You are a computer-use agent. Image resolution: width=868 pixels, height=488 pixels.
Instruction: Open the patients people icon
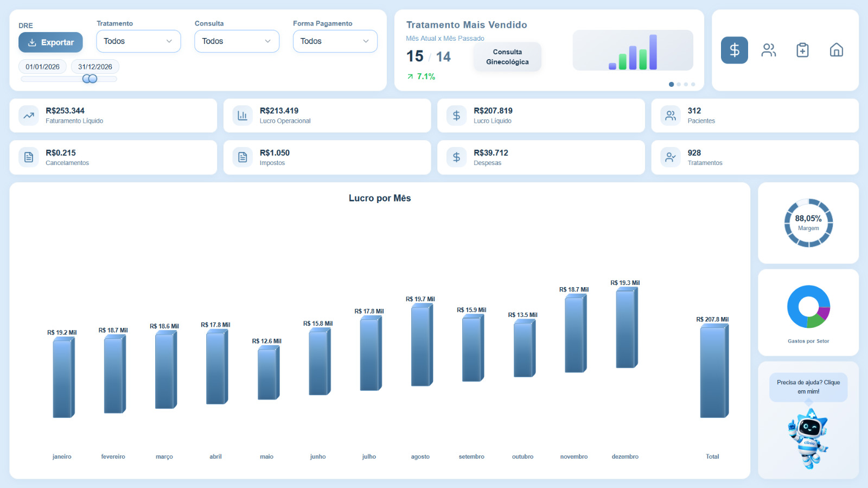click(x=768, y=50)
